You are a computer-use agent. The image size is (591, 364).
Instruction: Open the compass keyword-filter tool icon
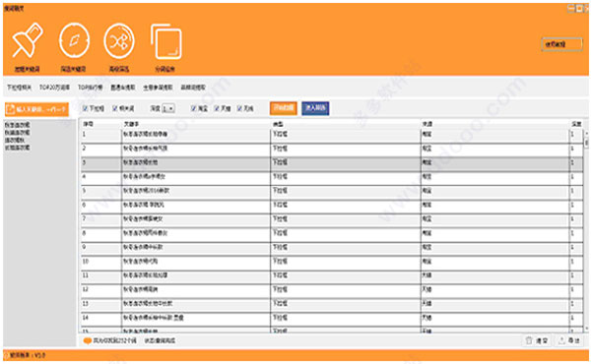(74, 40)
